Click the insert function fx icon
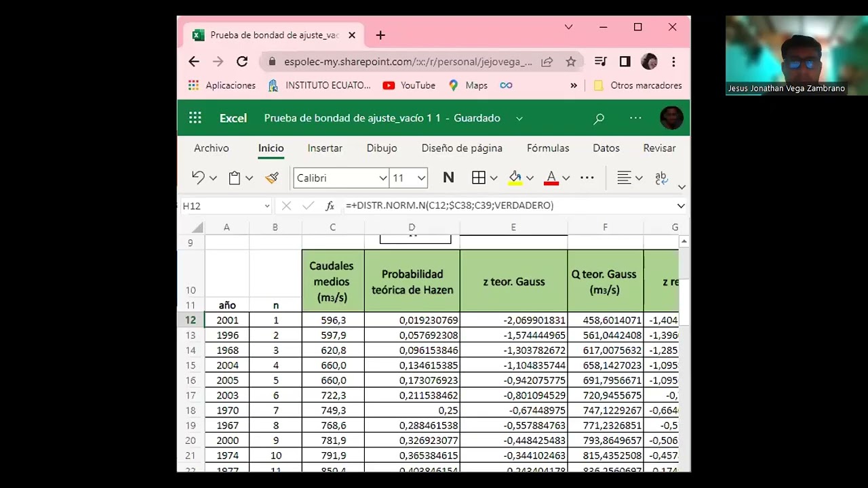 (x=330, y=206)
